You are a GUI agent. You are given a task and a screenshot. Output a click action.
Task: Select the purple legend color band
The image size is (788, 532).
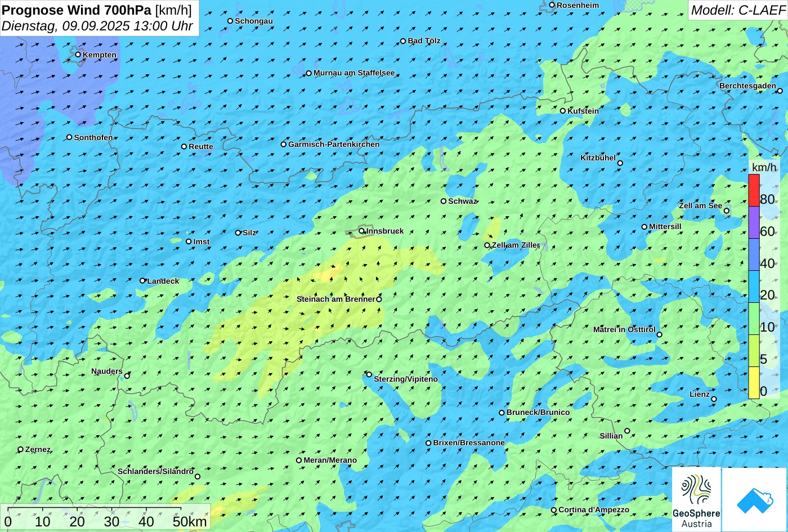754,222
